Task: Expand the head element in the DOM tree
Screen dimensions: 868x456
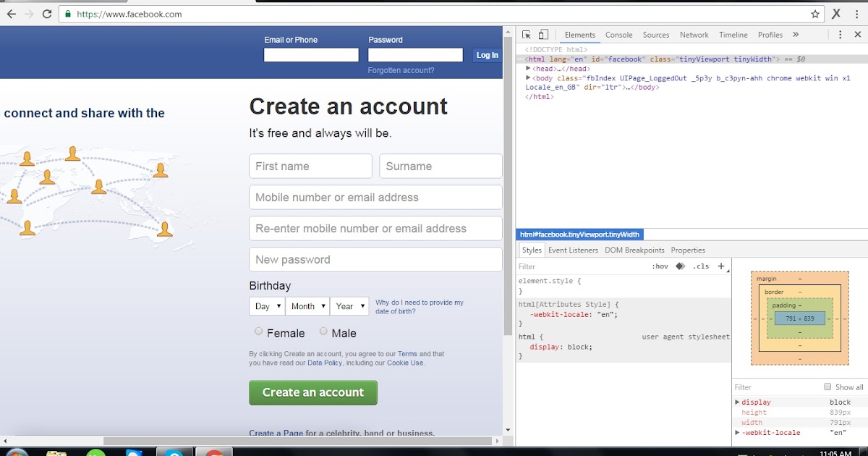Action: (x=527, y=68)
